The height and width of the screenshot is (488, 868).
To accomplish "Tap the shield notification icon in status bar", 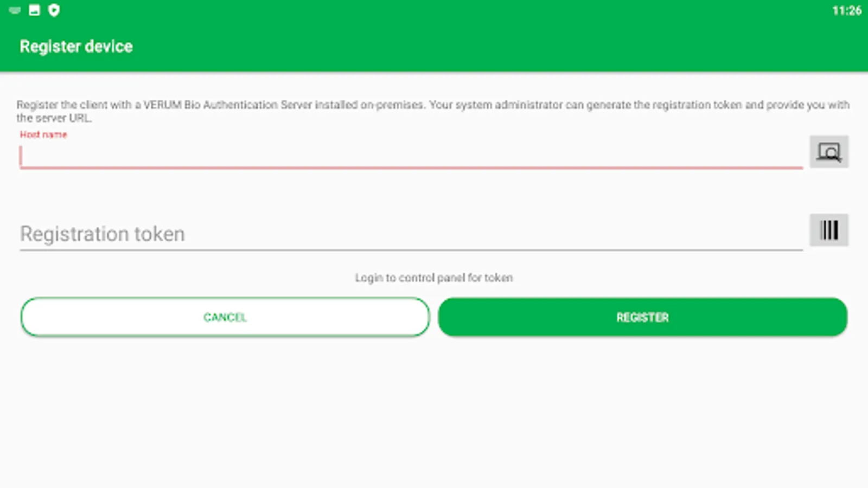I will pyautogui.click(x=54, y=10).
